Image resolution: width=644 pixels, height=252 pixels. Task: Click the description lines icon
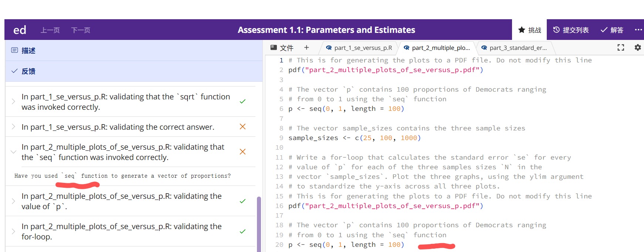click(x=14, y=50)
